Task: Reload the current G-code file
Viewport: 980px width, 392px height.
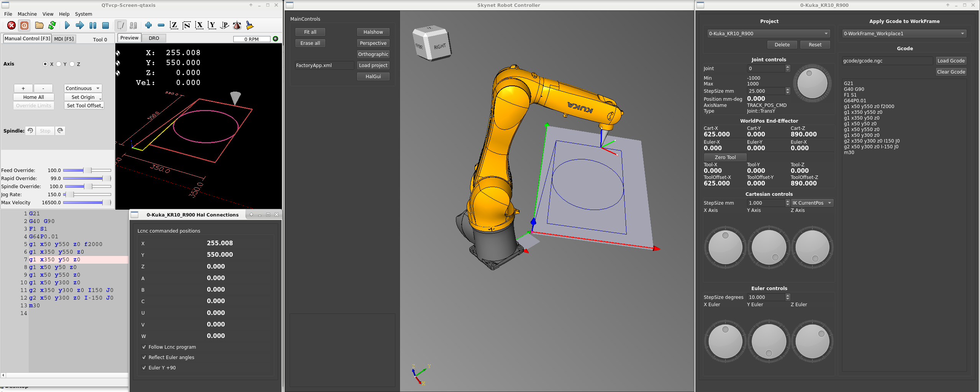Action: click(52, 25)
